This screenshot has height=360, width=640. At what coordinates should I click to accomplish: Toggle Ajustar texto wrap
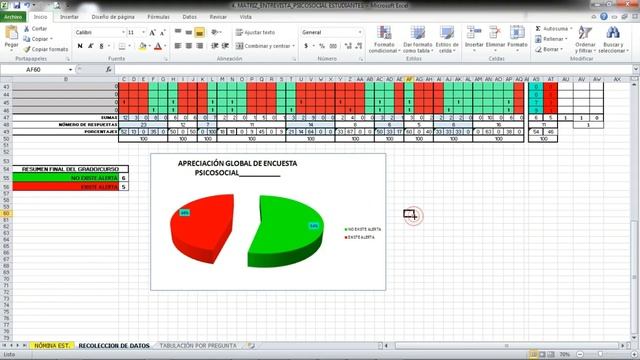point(256,32)
